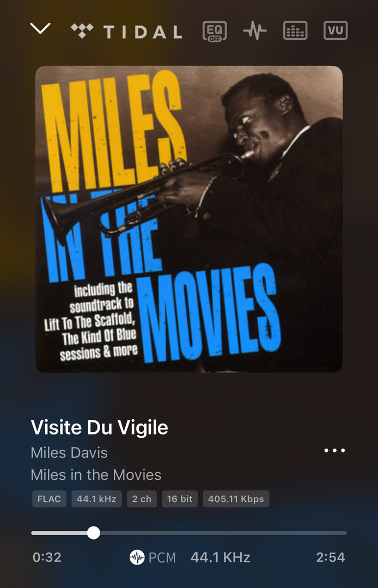Click the TIDAL wordmark text

[x=143, y=32]
